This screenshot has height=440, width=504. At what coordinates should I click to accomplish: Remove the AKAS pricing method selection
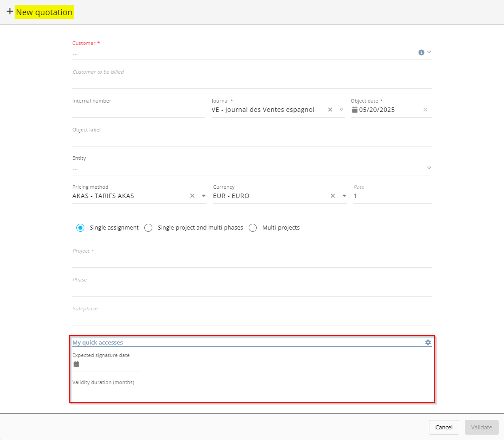[x=192, y=196]
